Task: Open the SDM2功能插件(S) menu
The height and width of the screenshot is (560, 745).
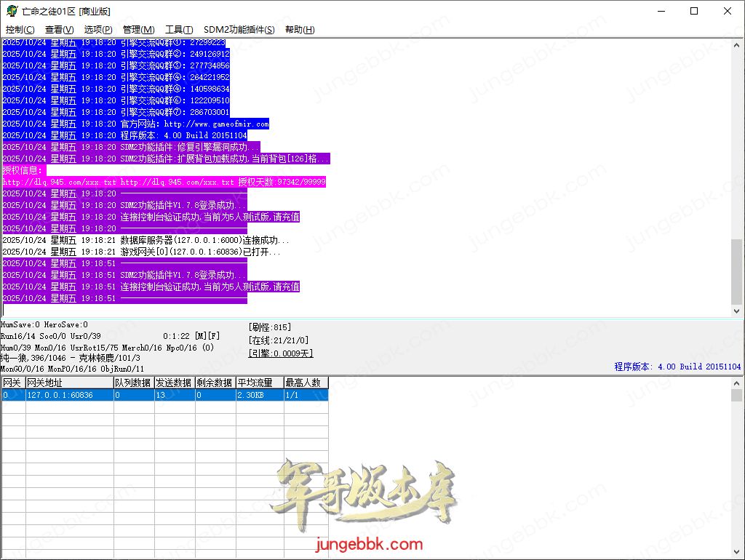Action: point(239,30)
